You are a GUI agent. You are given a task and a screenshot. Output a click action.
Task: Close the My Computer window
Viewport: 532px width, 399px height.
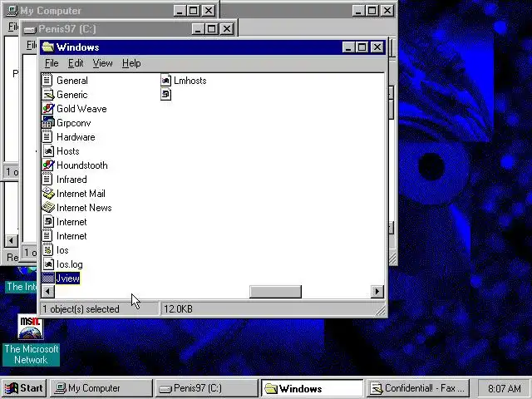(209, 11)
